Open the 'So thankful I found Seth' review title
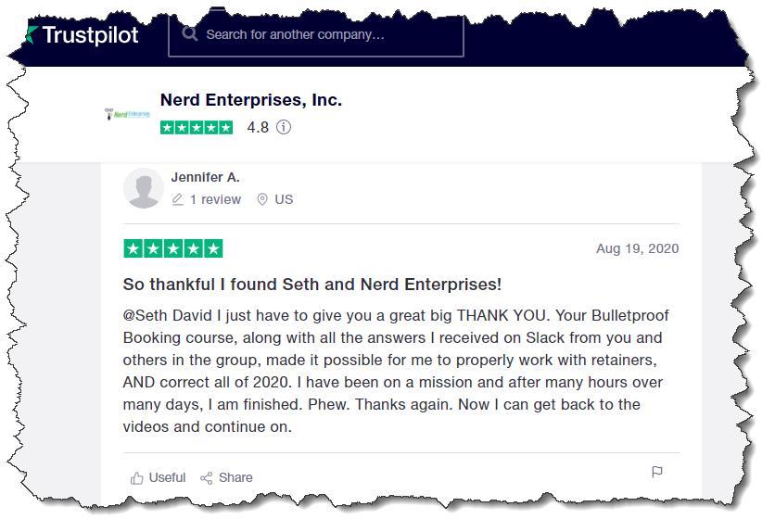Image resolution: width=775 pixels, height=532 pixels. tap(312, 285)
